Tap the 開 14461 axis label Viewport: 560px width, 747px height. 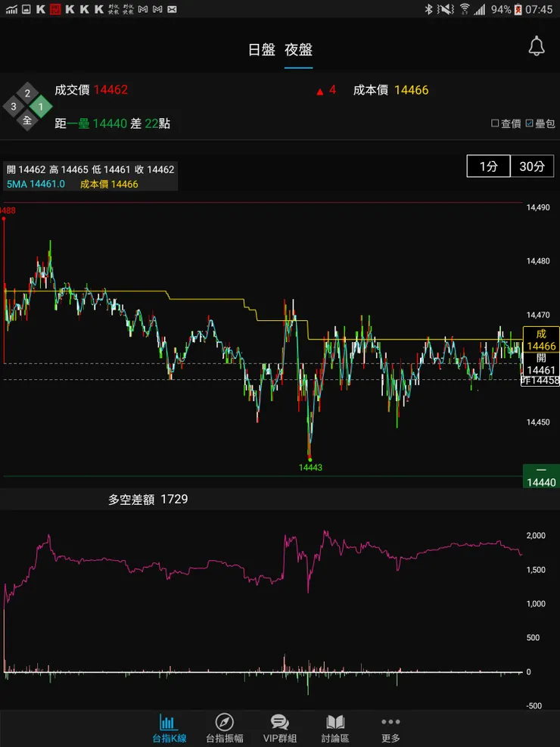point(541,365)
